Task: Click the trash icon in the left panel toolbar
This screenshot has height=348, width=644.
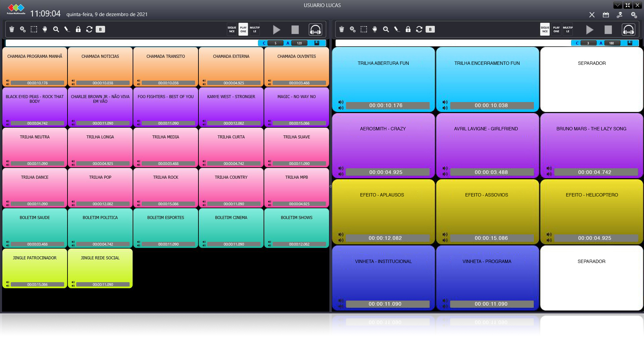Action: [12, 29]
